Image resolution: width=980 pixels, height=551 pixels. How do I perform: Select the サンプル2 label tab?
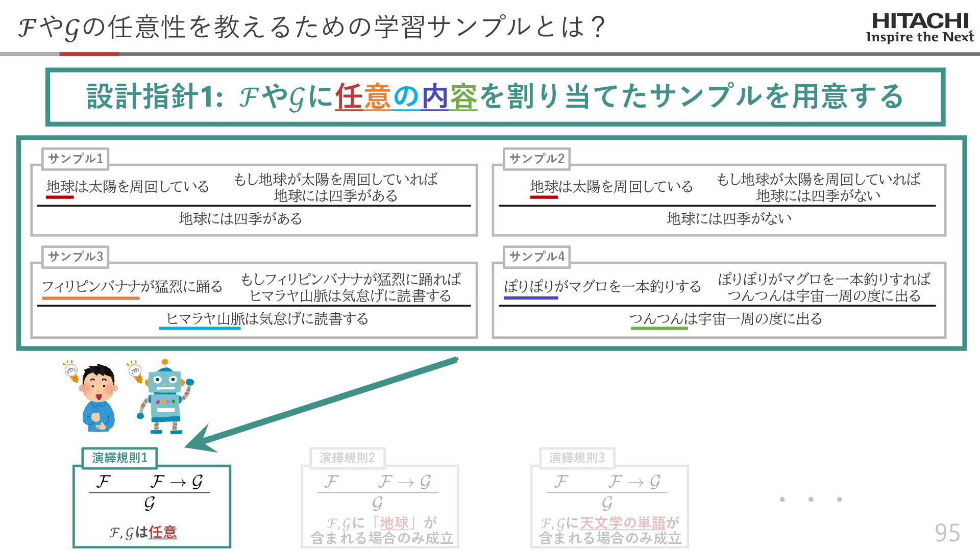pyautogui.click(x=537, y=159)
